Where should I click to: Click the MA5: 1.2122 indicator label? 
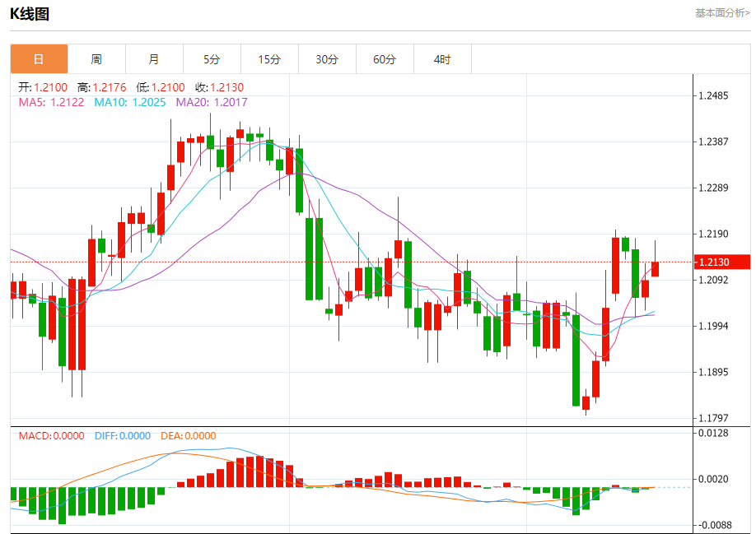coord(51,102)
